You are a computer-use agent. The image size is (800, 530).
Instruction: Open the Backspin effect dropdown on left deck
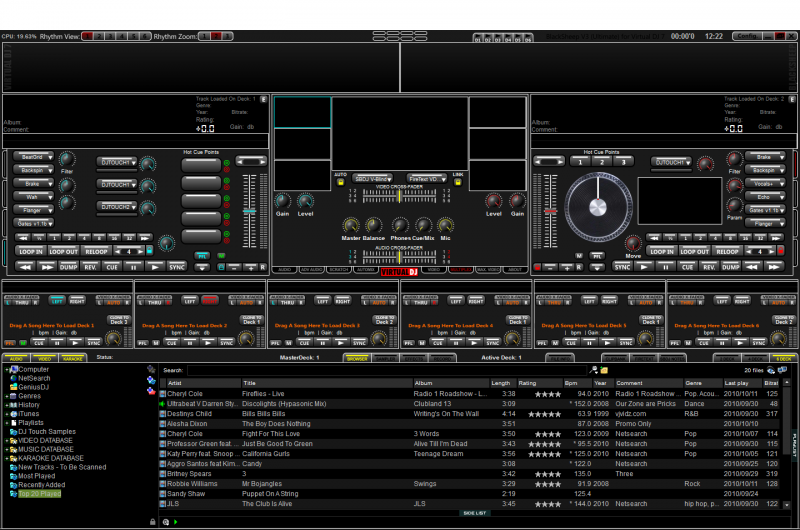(x=34, y=170)
